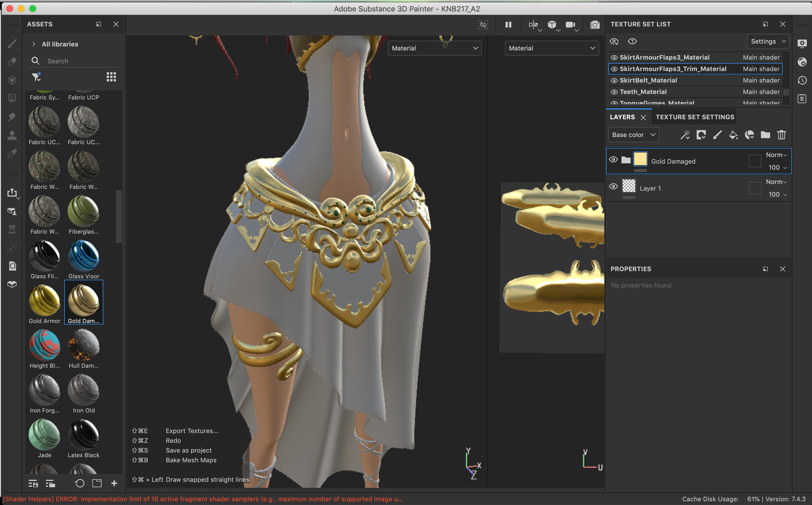Toggle visibility of Layer 1

point(613,187)
